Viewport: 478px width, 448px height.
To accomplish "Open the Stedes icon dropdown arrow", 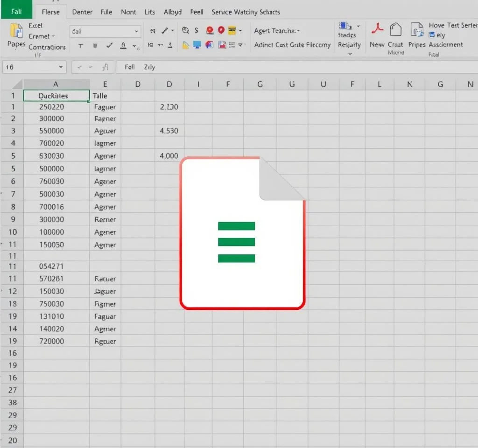I will click(358, 26).
